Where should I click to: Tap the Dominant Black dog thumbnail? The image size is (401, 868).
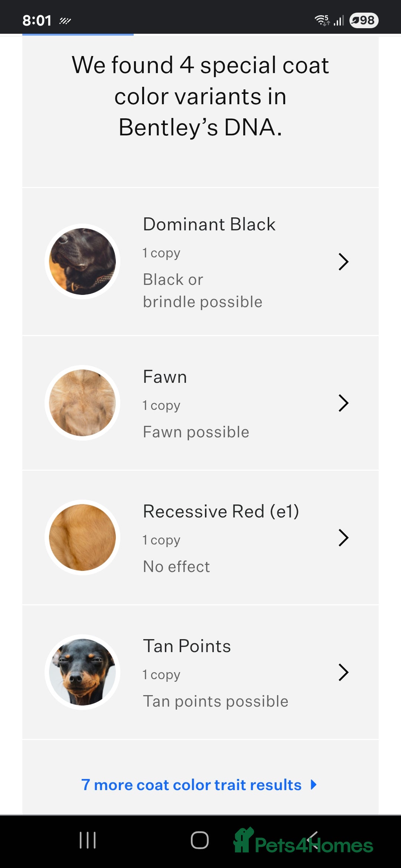[82, 262]
